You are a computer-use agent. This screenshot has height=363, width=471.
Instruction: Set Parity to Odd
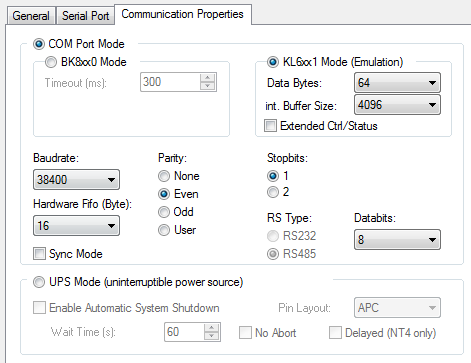click(x=164, y=212)
